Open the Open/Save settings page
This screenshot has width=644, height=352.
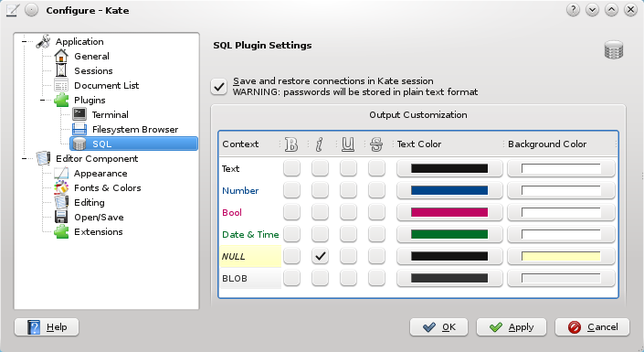(x=99, y=217)
